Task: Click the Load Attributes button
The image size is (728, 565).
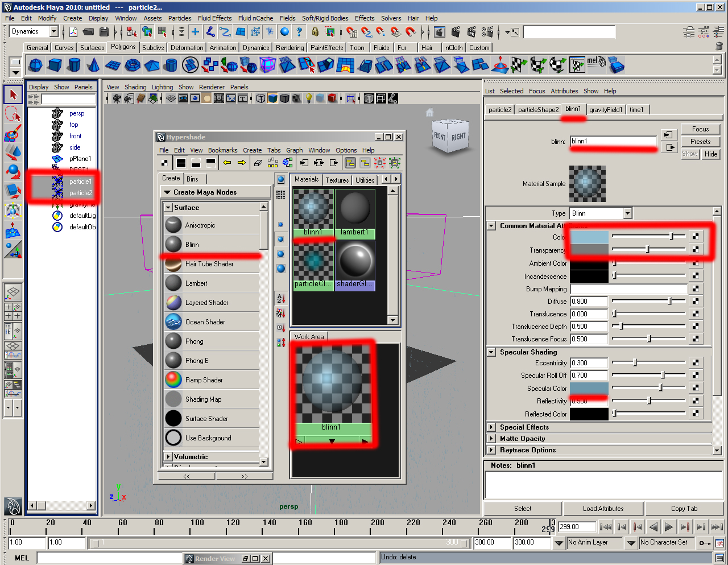Action: pyautogui.click(x=603, y=509)
